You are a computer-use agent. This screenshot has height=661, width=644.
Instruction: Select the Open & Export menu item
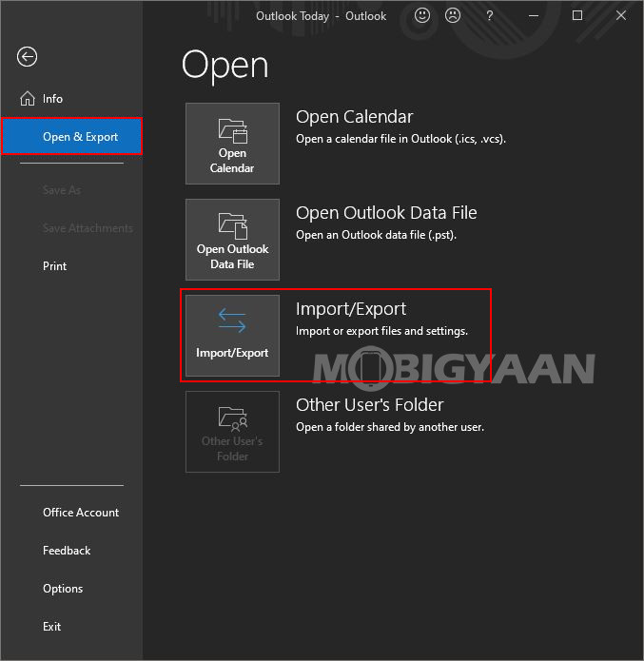(x=71, y=137)
